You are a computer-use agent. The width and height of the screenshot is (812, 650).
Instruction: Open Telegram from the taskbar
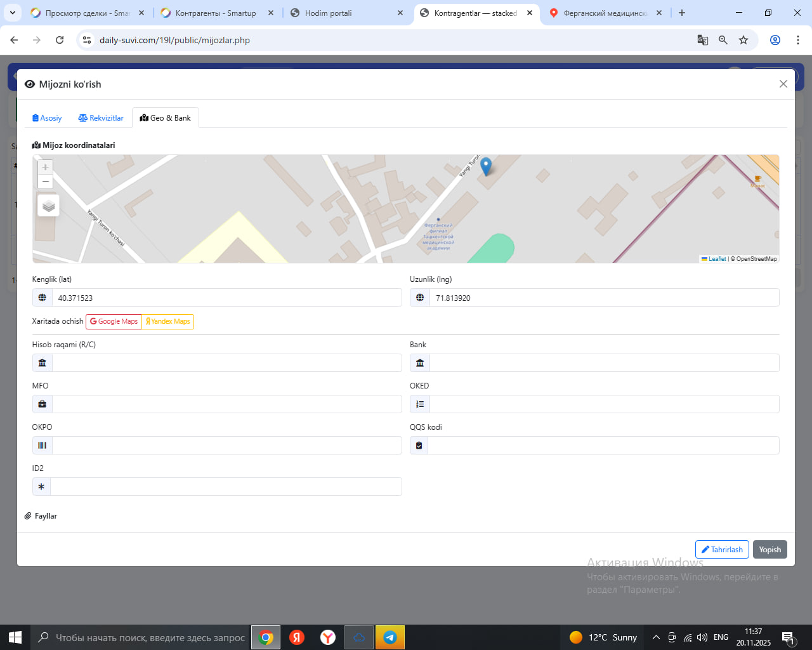pos(390,637)
